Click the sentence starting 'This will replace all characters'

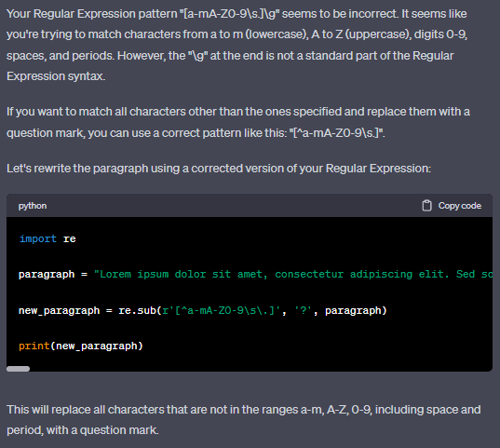coord(244,410)
